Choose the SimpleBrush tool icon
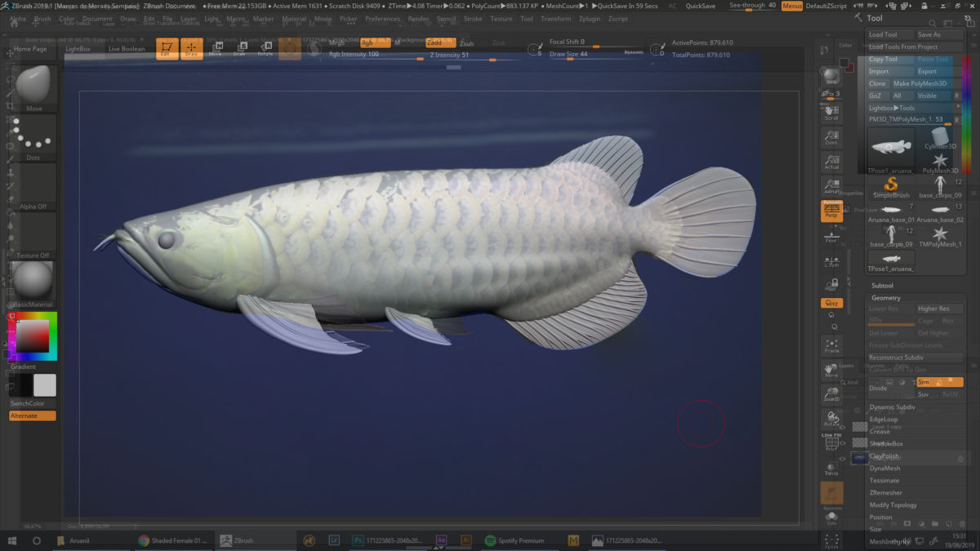Image resolution: width=980 pixels, height=551 pixels. (891, 187)
